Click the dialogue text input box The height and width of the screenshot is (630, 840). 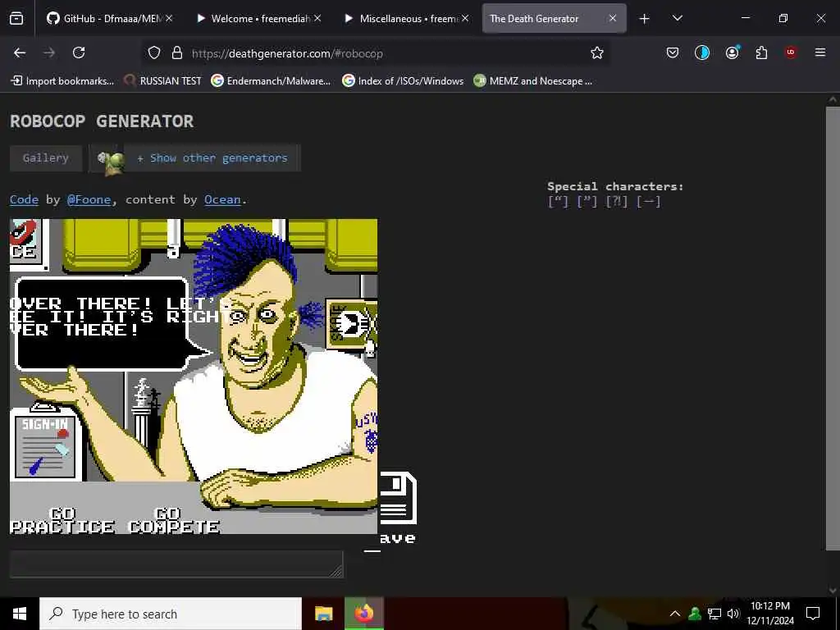click(176, 564)
